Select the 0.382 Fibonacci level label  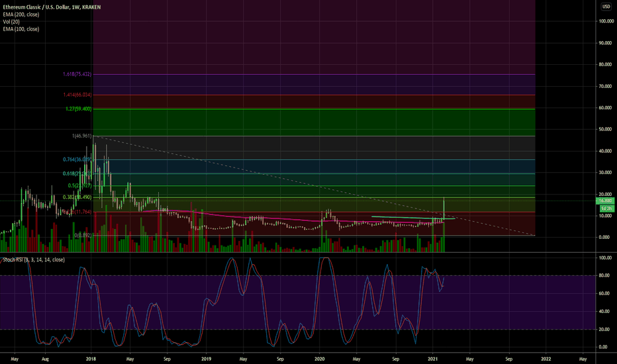click(x=77, y=197)
